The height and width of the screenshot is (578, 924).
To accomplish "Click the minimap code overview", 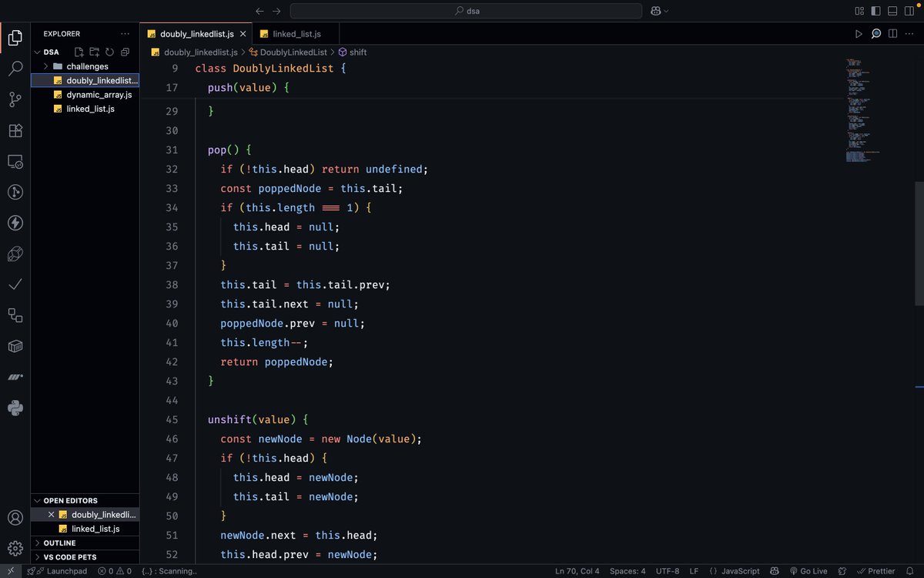I will point(862,109).
